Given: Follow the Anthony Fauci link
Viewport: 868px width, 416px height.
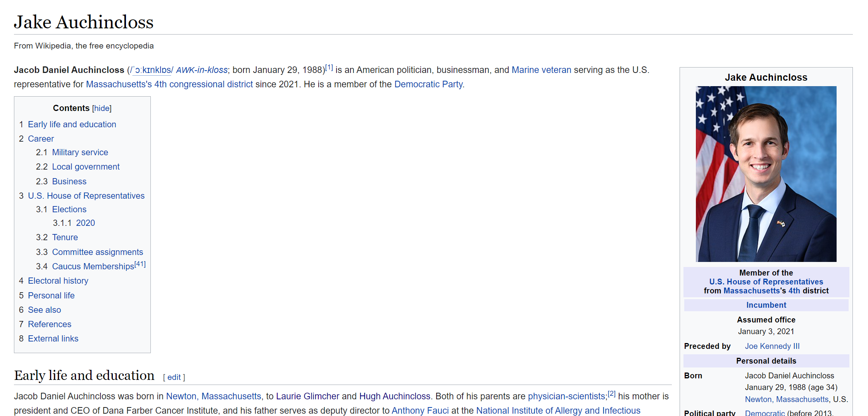Looking at the screenshot, I should [420, 411].
